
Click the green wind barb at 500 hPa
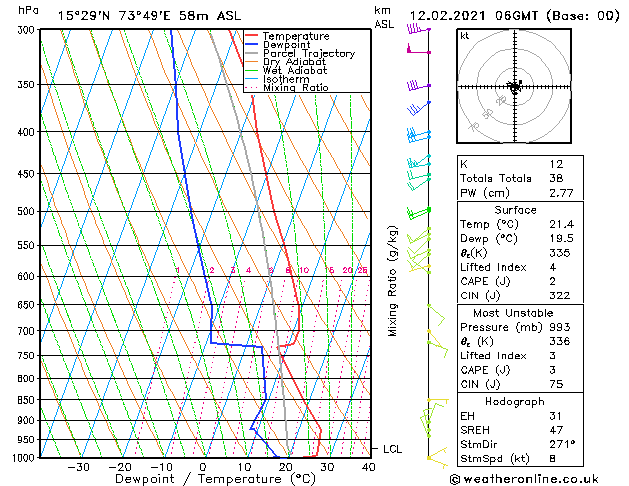pos(418,213)
